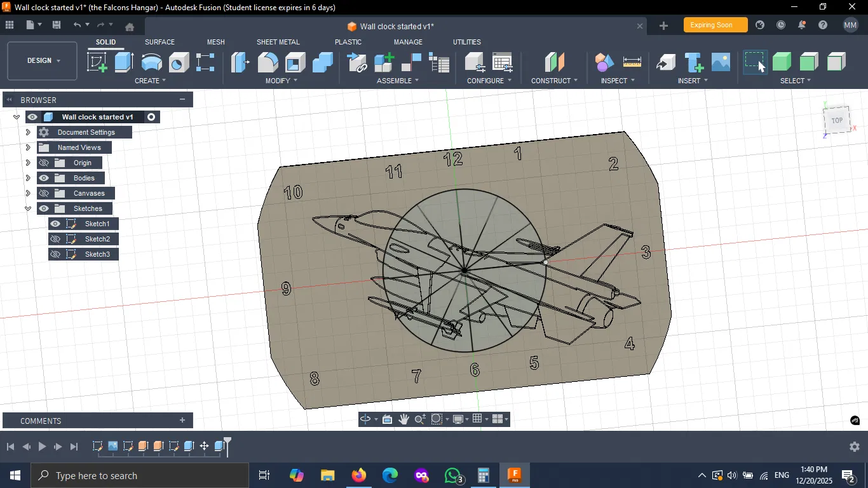Screen dimensions: 868x488
Task: Show Sketch2 by toggling its eye icon
Action: (55, 239)
